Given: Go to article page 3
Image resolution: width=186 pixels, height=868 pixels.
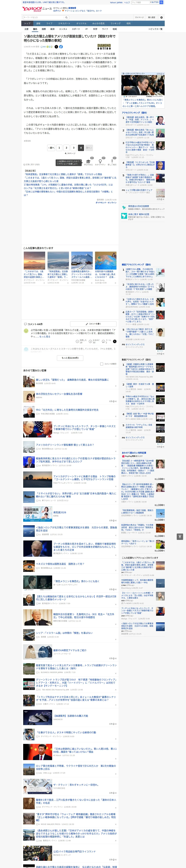Looking at the screenshot, I should (74, 148).
